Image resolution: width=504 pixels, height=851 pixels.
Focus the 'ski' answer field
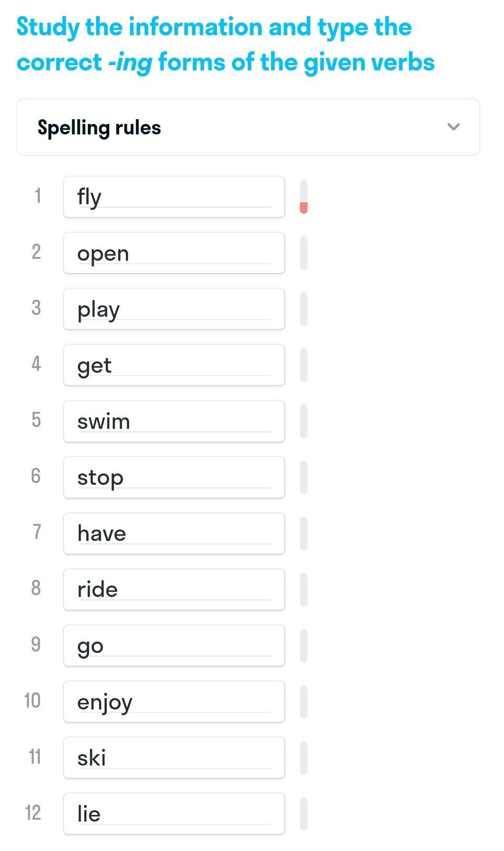174,757
